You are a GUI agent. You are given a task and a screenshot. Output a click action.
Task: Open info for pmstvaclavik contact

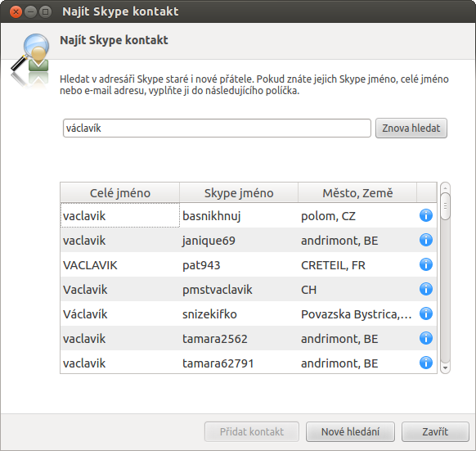coord(426,289)
